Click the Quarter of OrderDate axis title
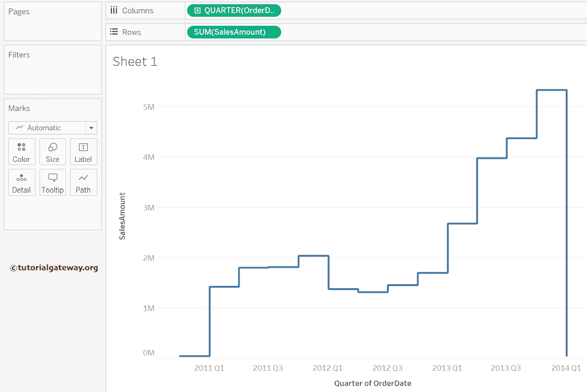The image size is (587, 392). (373, 383)
